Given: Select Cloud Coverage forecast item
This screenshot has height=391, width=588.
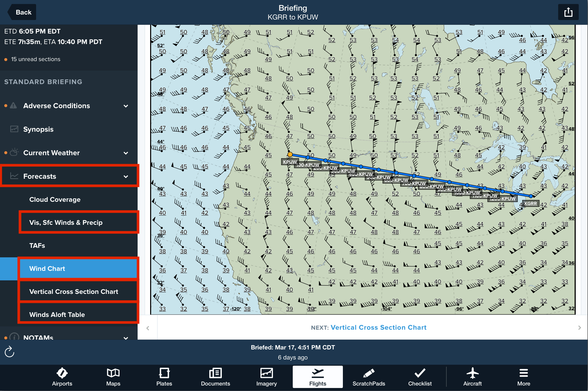Looking at the screenshot, I should [55, 200].
